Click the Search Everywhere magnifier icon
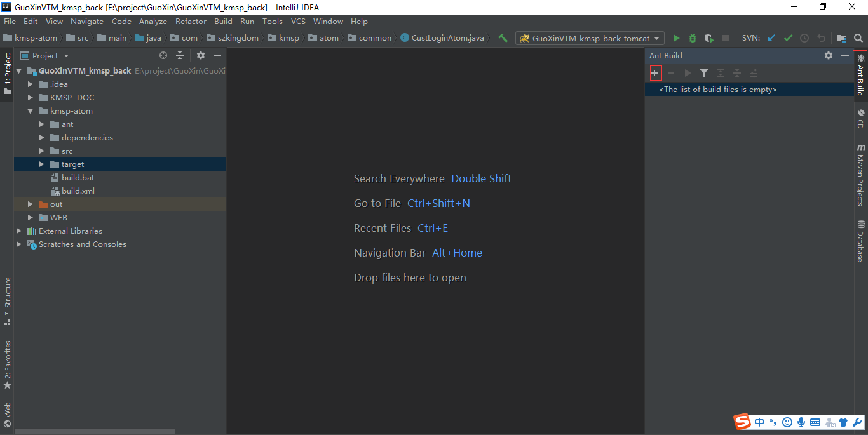This screenshot has width=868, height=435. [858, 38]
